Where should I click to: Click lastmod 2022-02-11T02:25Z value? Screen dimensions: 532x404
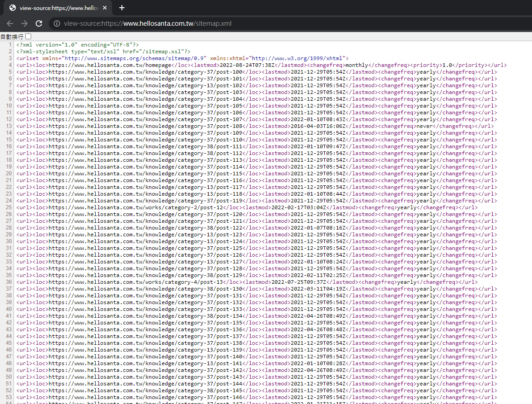tap(318, 275)
